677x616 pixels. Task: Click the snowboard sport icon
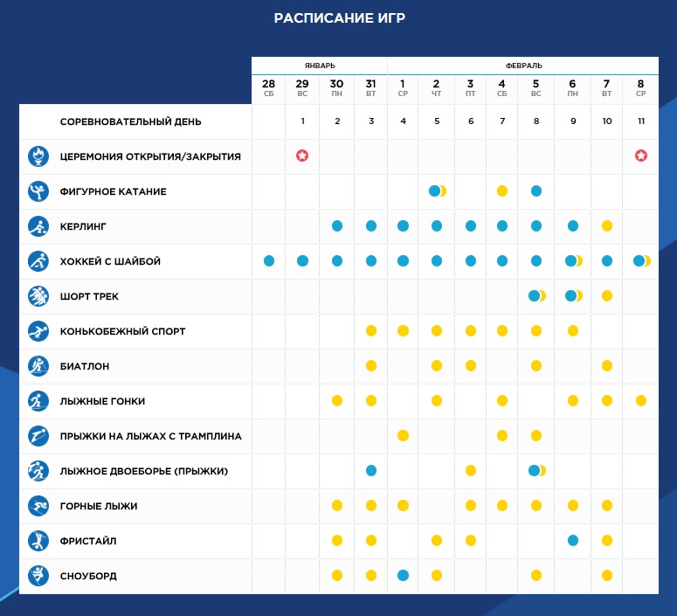tap(38, 576)
